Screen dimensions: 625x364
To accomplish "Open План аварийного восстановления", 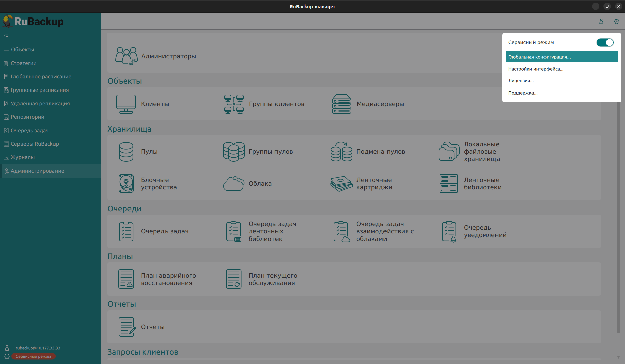I will coord(126,279).
